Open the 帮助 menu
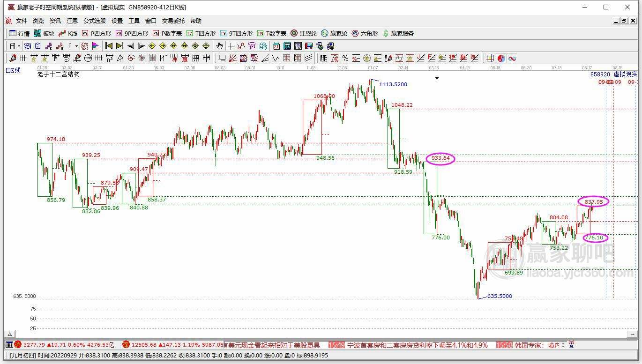Viewport: 642px width, 364px height. [x=196, y=21]
